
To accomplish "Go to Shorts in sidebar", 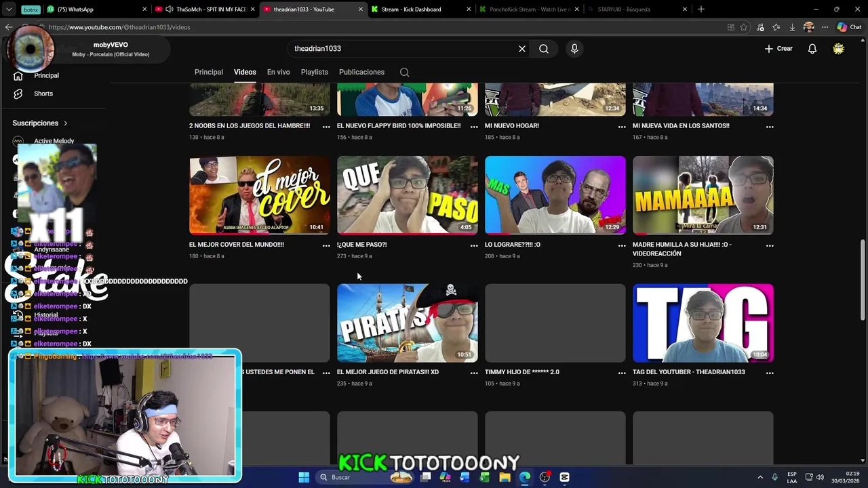I will [x=43, y=94].
